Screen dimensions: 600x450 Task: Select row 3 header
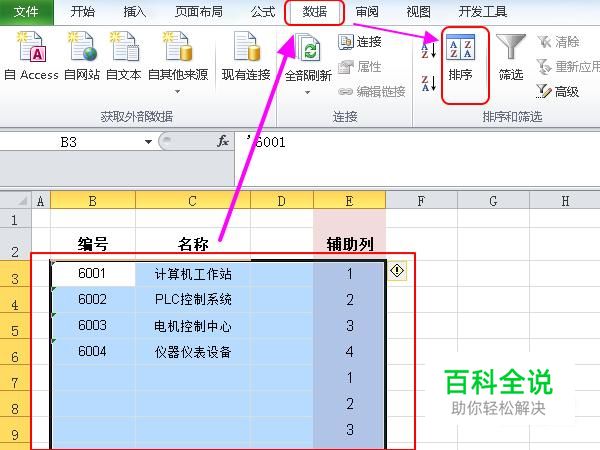(15, 273)
